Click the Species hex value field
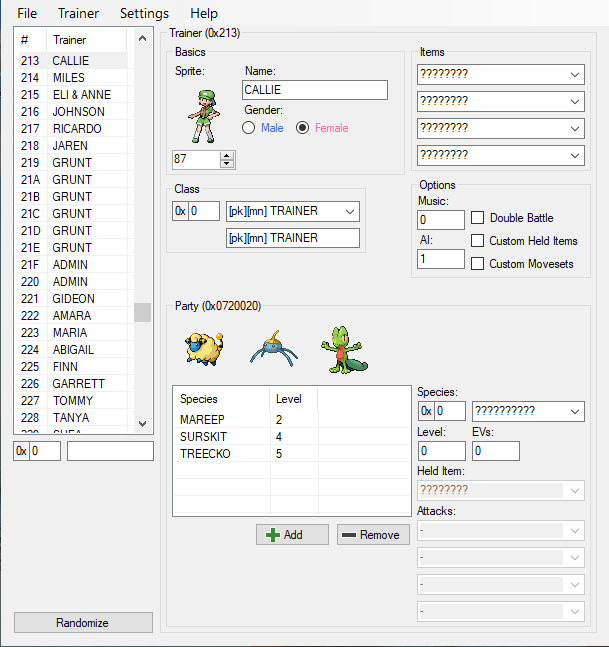 tap(449, 411)
